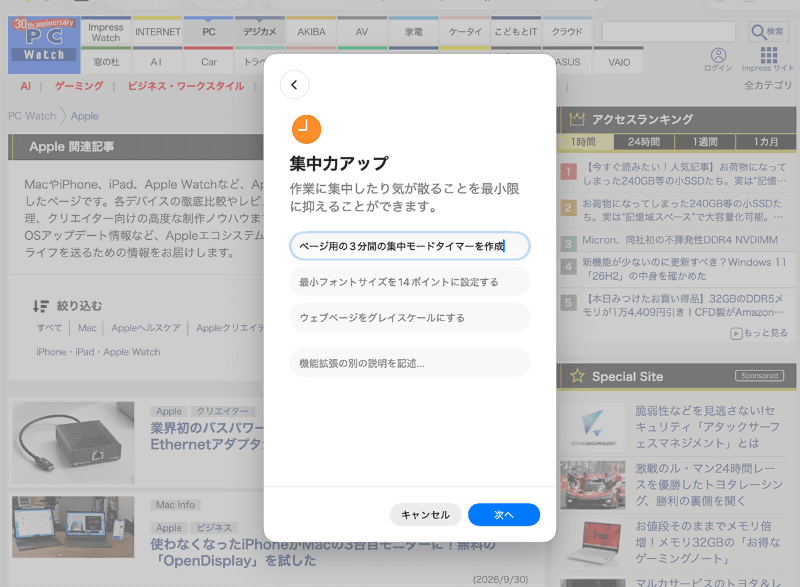
Task: Click the site search text box
Action: (669, 32)
